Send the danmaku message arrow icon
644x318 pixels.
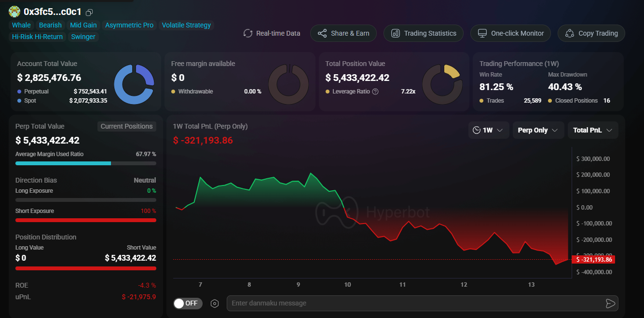click(x=610, y=303)
